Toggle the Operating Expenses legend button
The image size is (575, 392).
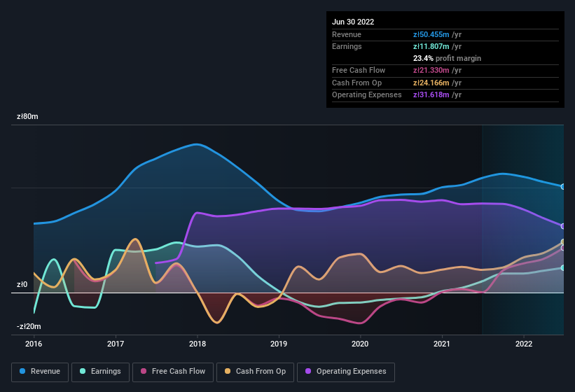click(346, 372)
